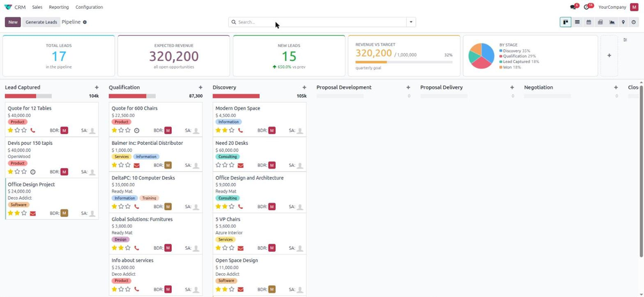The image size is (644, 297).
Task: Click the By Stage pie chart
Action: 481,56
